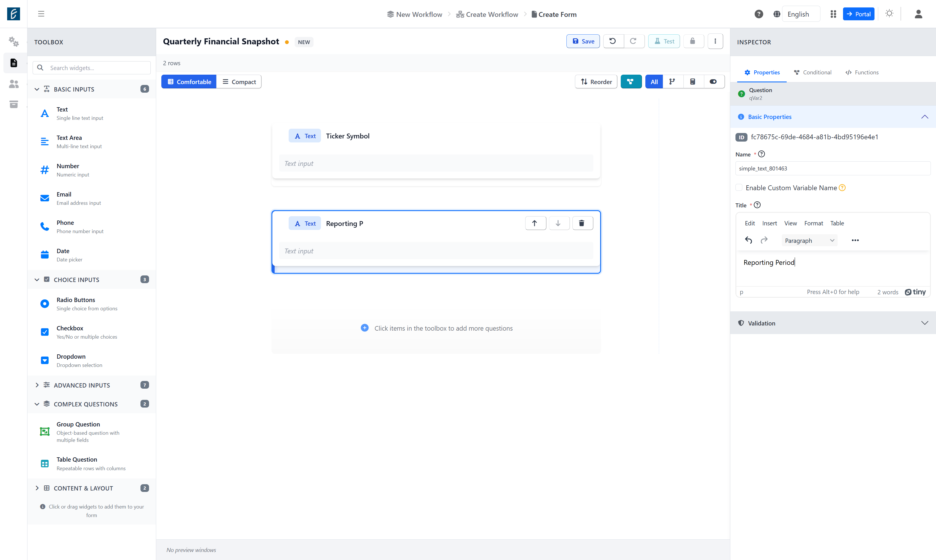This screenshot has width=936, height=560.
Task: Delete the Reporting question with trash icon
Action: (582, 223)
